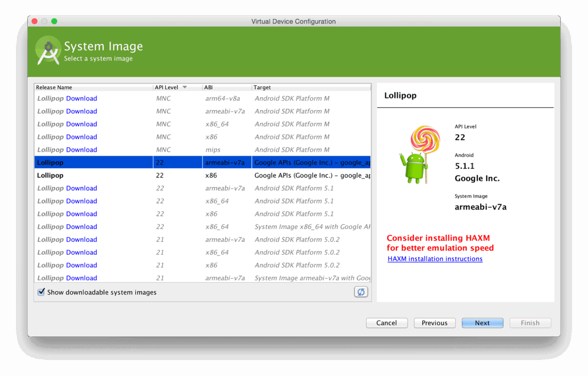The width and height of the screenshot is (588, 376).
Task: Download the MNC arm64-v8a system image
Action: 81,98
